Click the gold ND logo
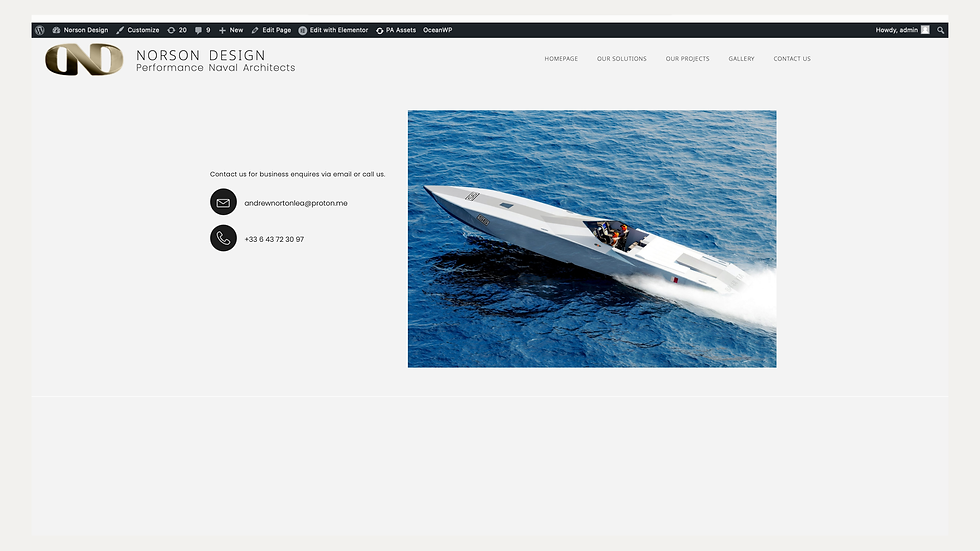 point(84,59)
